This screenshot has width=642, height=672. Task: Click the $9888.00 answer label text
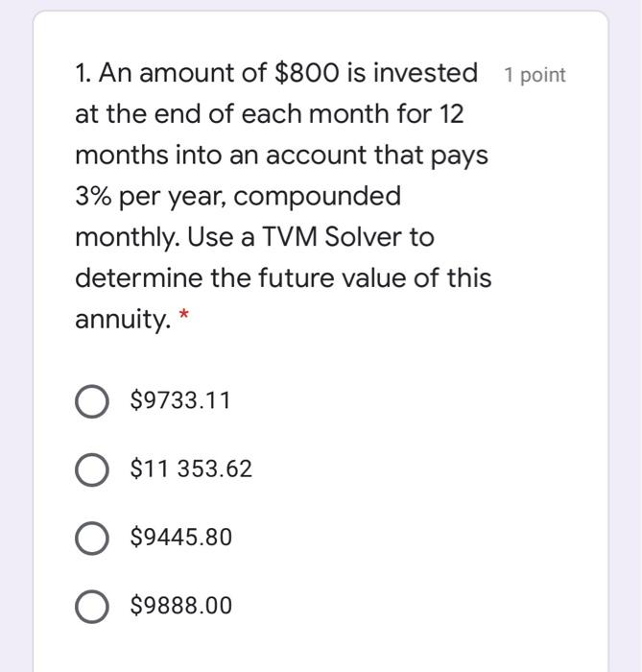click(180, 605)
